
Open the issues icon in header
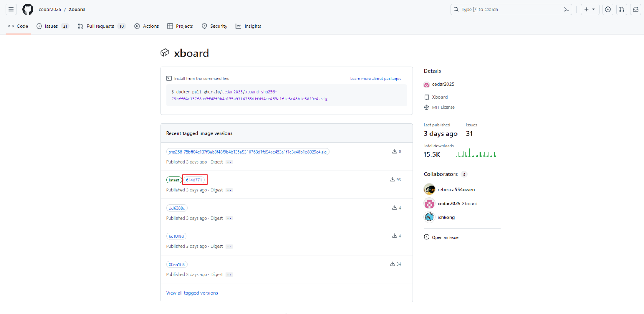coord(608,9)
